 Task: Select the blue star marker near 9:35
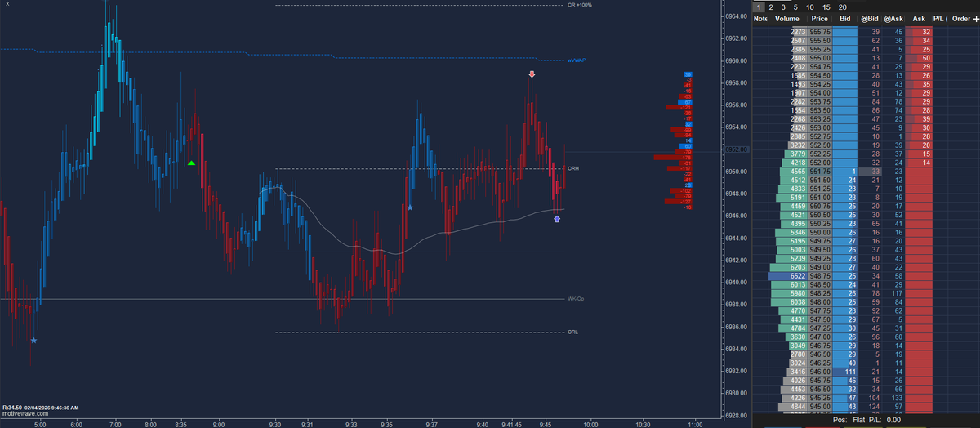(x=410, y=207)
